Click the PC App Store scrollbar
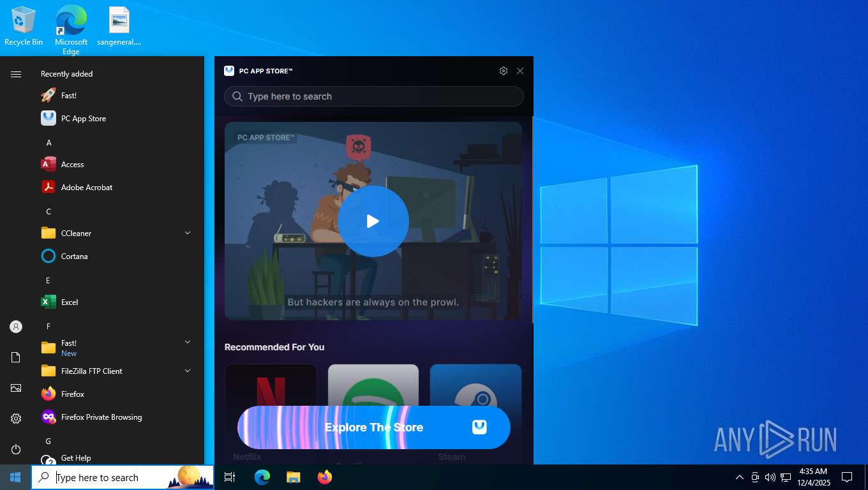The width and height of the screenshot is (868, 490). point(532,219)
